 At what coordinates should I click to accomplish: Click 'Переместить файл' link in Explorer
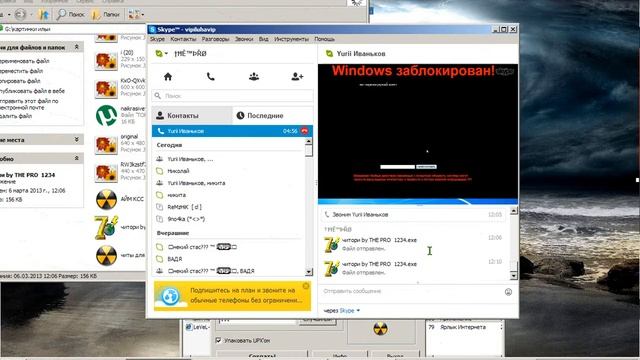point(20,71)
